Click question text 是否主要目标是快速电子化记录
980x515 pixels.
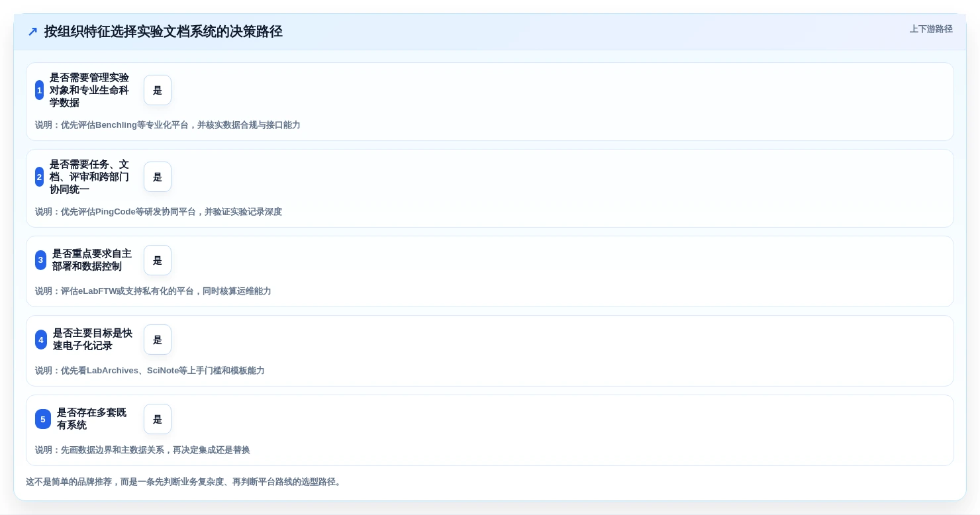pos(93,340)
